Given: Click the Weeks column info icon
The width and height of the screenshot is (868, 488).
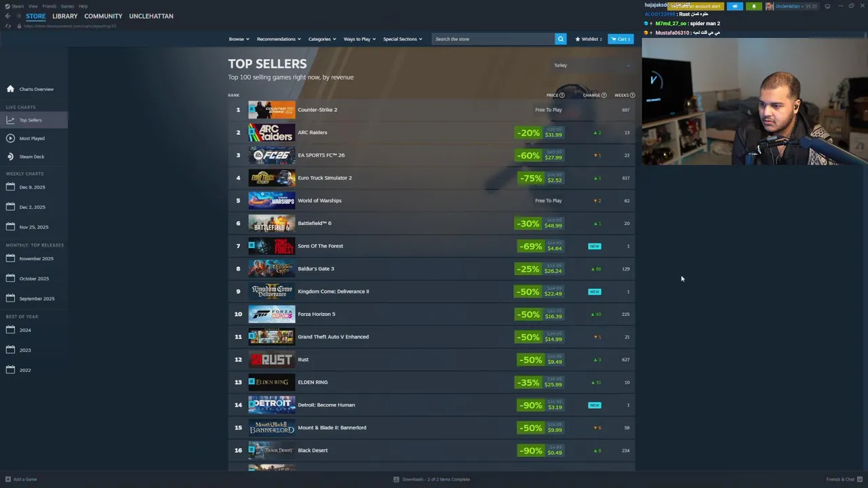Looking at the screenshot, I should pyautogui.click(x=632, y=95).
